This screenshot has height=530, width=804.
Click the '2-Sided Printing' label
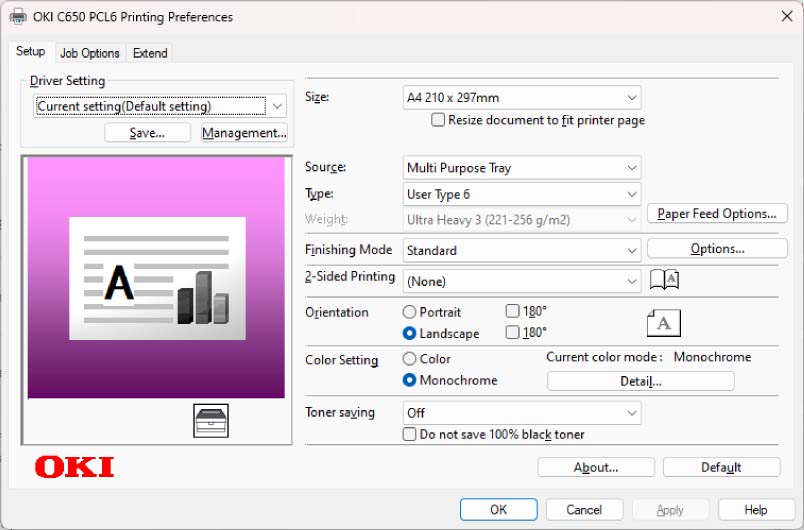pyautogui.click(x=350, y=276)
